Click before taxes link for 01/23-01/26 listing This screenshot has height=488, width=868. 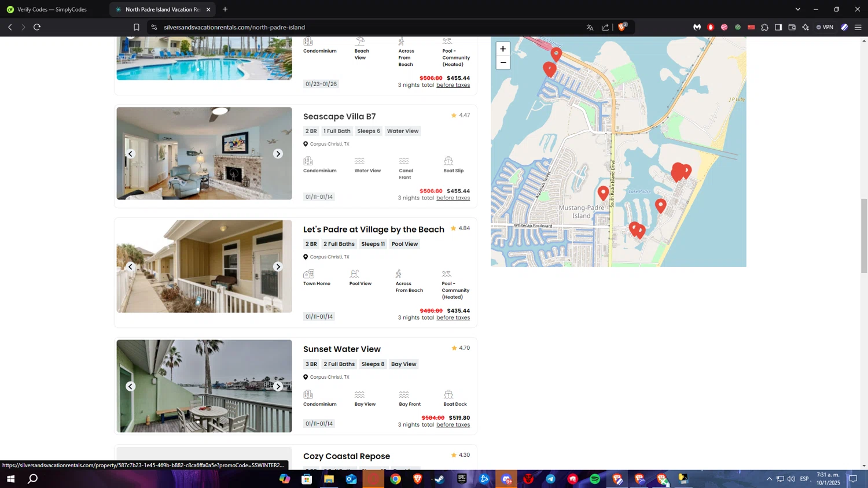[x=453, y=86]
